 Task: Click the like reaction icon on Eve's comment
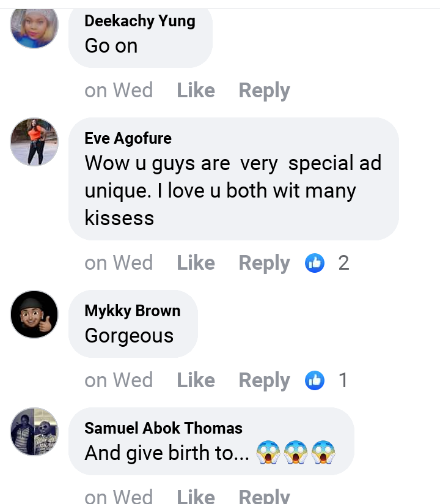(x=315, y=263)
